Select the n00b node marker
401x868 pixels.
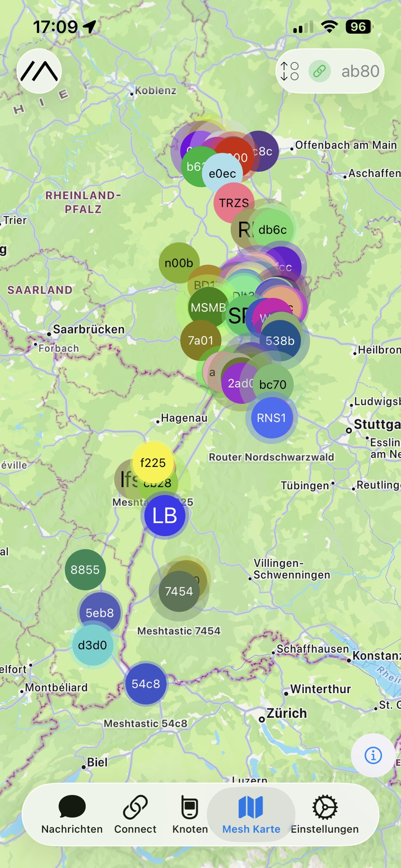tap(178, 263)
